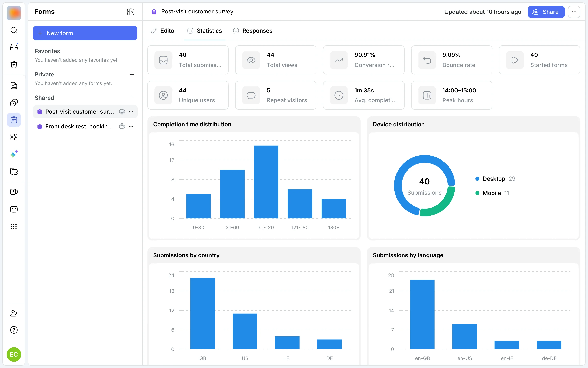The width and height of the screenshot is (588, 368).
Task: Open the trash bin icon
Action: 14,64
